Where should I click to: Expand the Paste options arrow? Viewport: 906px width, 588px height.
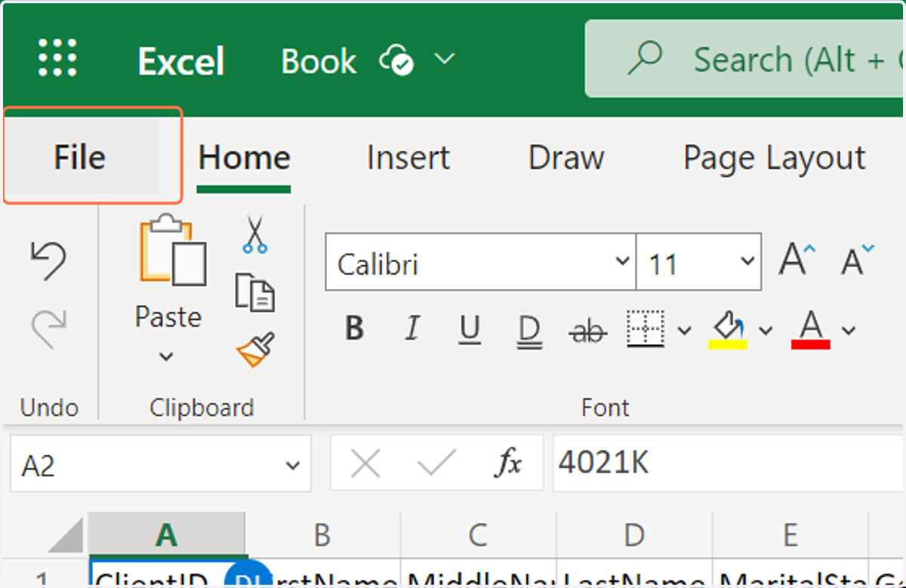click(x=167, y=356)
